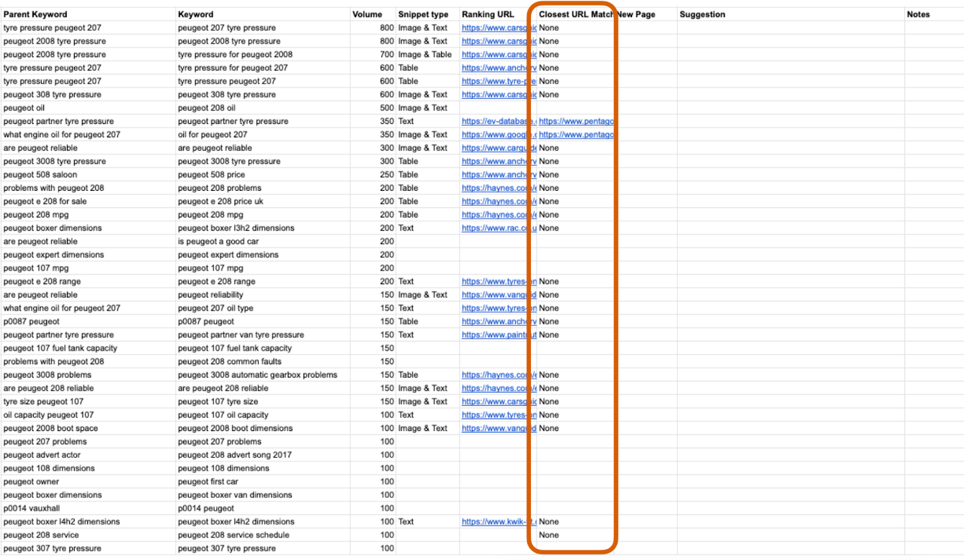The width and height of the screenshot is (964, 560).
Task: Open the cargurus ranking URL link
Action: [x=499, y=148]
